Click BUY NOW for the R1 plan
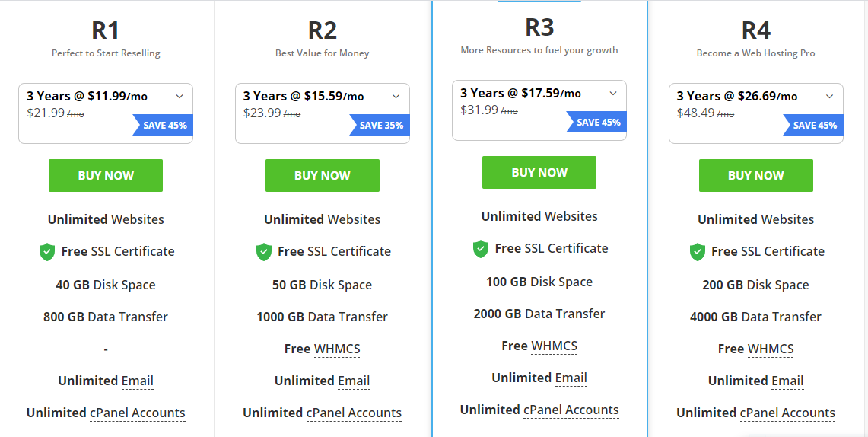This screenshot has width=868, height=437. point(106,176)
